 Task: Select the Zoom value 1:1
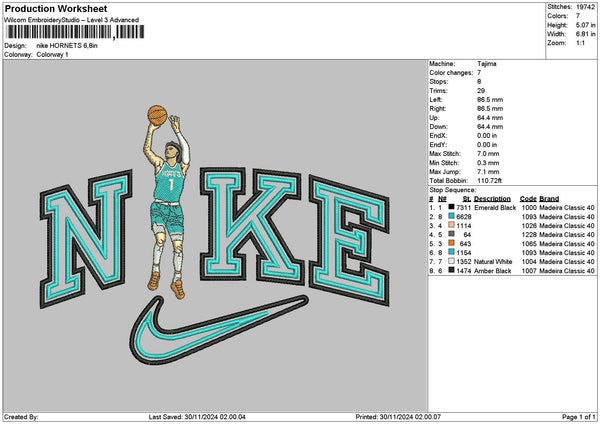tap(580, 43)
